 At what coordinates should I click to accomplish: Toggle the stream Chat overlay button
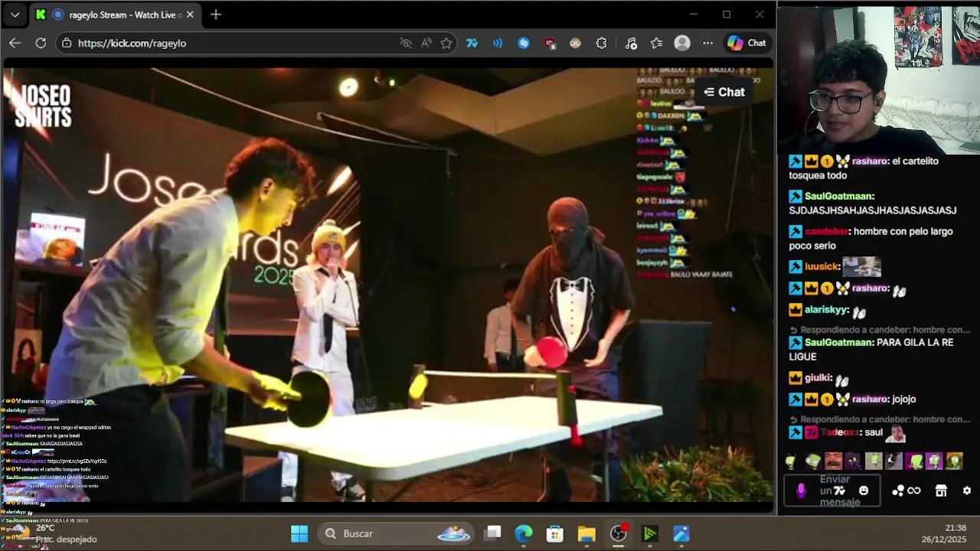[724, 92]
